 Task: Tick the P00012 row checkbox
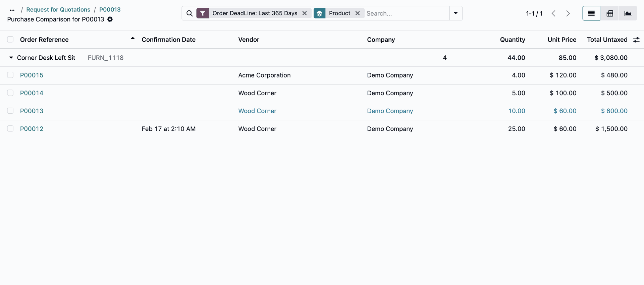pyautogui.click(x=10, y=129)
